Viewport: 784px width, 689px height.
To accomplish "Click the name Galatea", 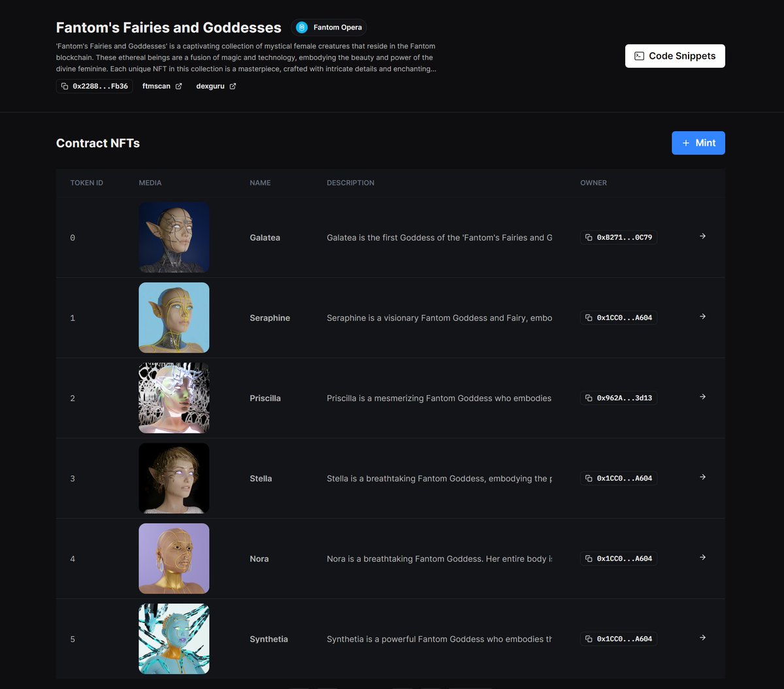I will point(265,238).
